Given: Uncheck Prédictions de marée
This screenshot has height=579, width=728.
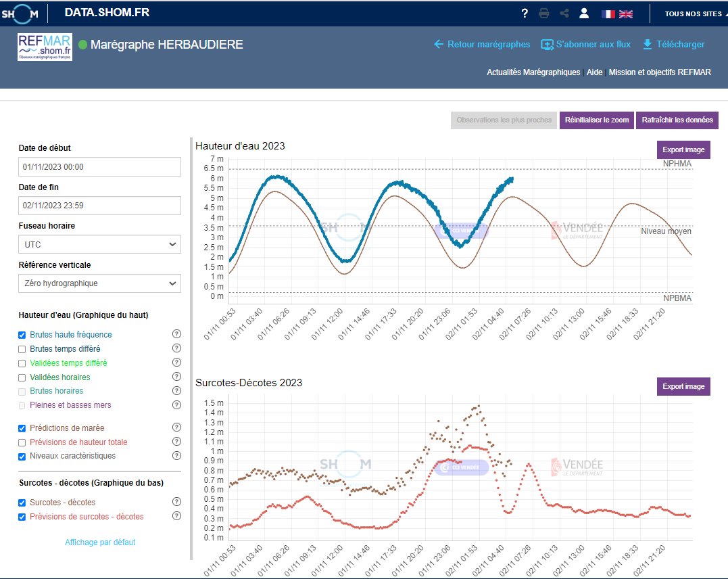Looking at the screenshot, I should coord(22,428).
